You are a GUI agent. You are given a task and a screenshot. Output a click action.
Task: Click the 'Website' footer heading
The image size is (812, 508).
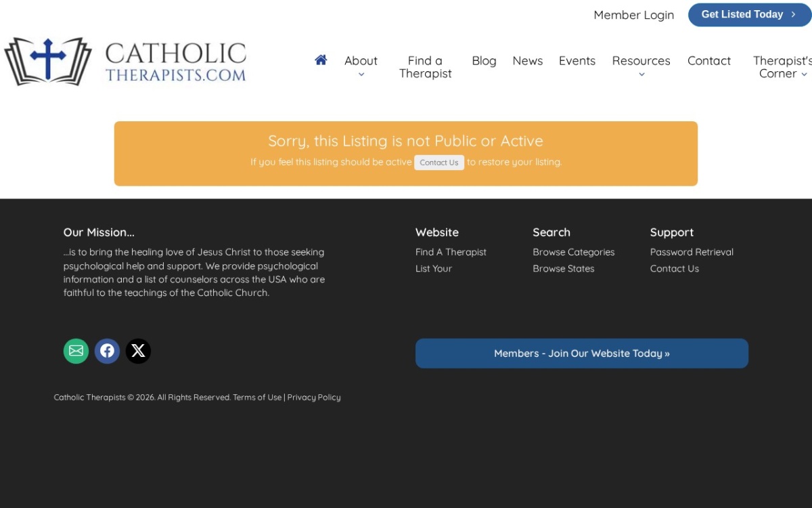click(x=437, y=232)
